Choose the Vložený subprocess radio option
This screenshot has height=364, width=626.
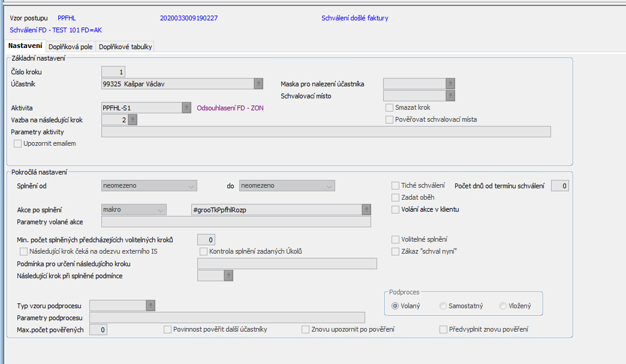click(x=503, y=306)
